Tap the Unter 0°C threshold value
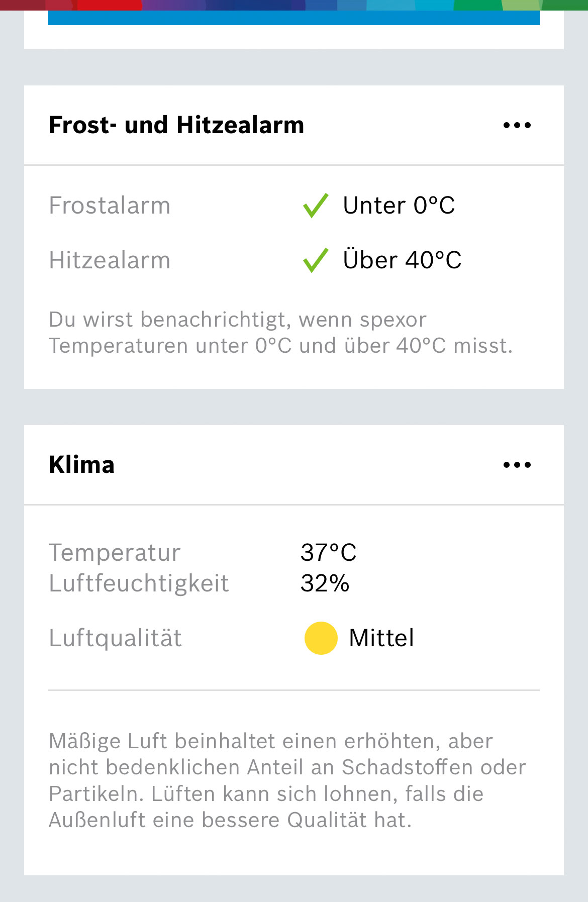The height and width of the screenshot is (902, 588). 399,206
